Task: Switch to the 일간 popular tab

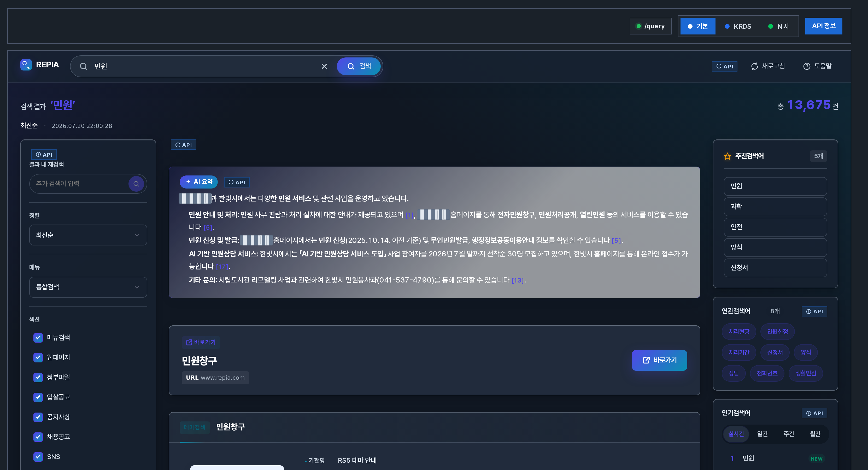Action: click(x=763, y=434)
